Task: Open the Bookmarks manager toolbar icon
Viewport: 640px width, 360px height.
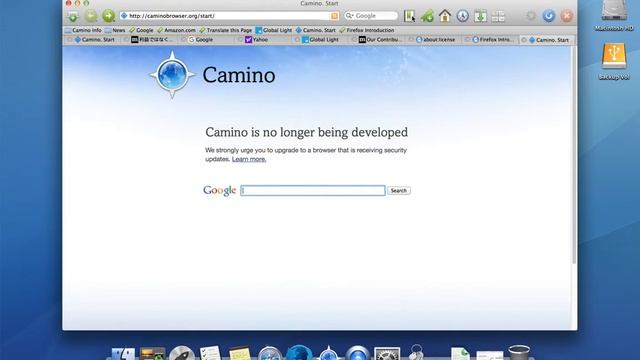Action: point(409,16)
